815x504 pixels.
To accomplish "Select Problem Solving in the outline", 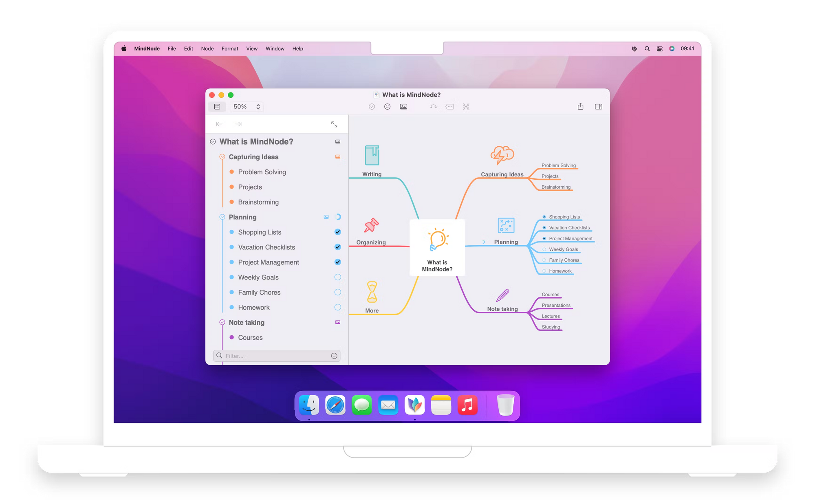I will (262, 172).
